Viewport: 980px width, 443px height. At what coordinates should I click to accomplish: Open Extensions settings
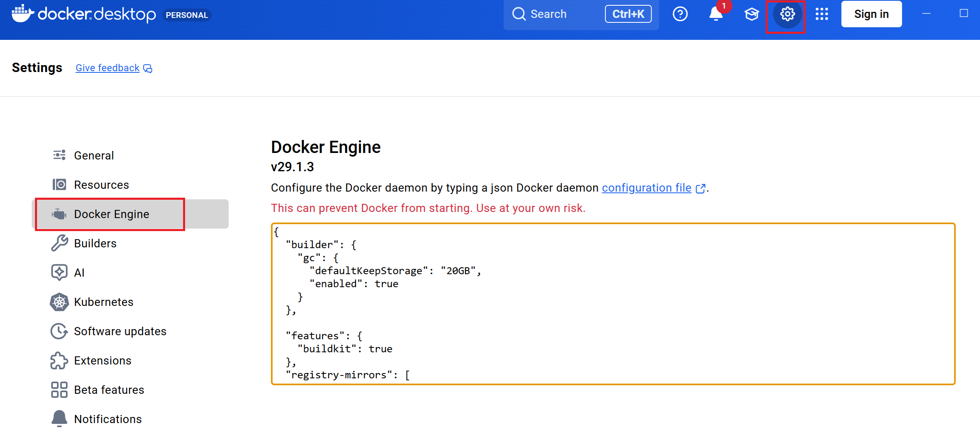click(103, 360)
